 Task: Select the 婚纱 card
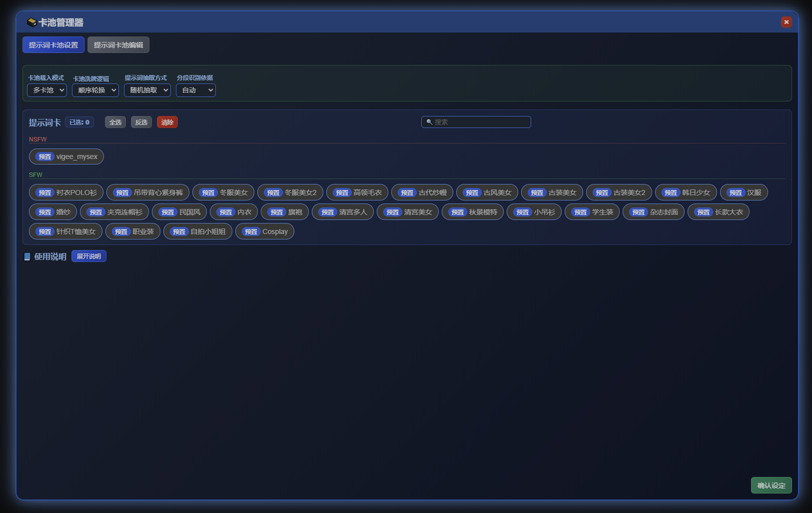pos(53,212)
